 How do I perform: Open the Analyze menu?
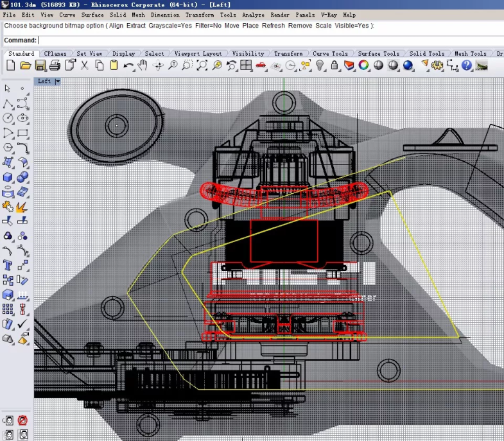pos(253,14)
